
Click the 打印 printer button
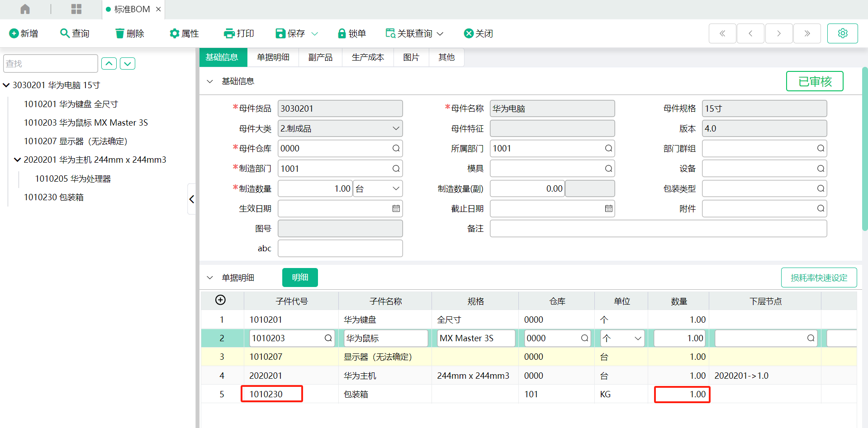[239, 33]
